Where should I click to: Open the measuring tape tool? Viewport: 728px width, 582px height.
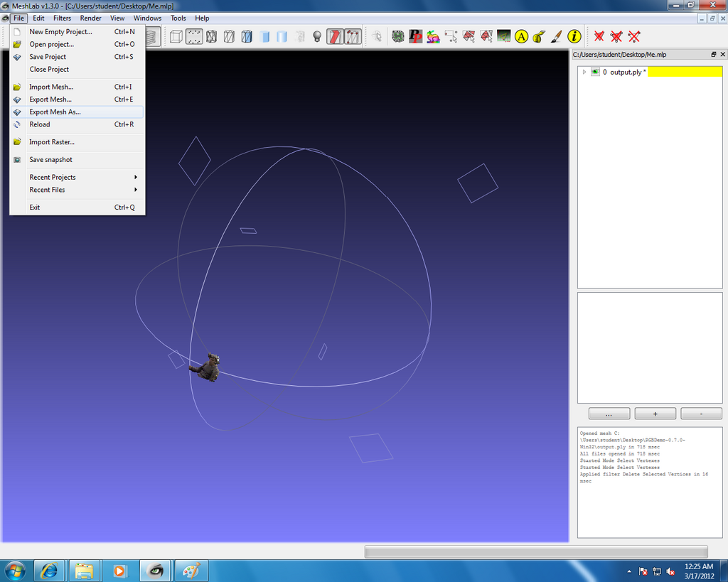pyautogui.click(x=539, y=37)
